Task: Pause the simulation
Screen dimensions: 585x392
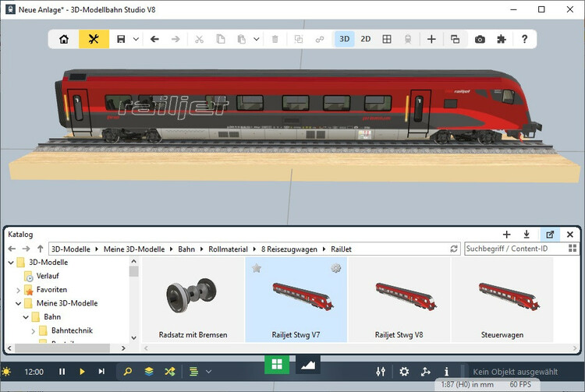Action: (x=62, y=372)
